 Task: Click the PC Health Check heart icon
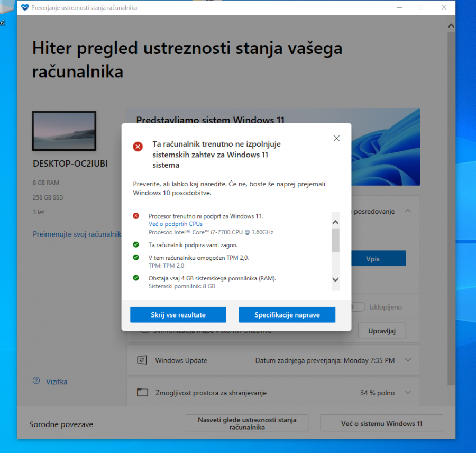[x=25, y=7]
